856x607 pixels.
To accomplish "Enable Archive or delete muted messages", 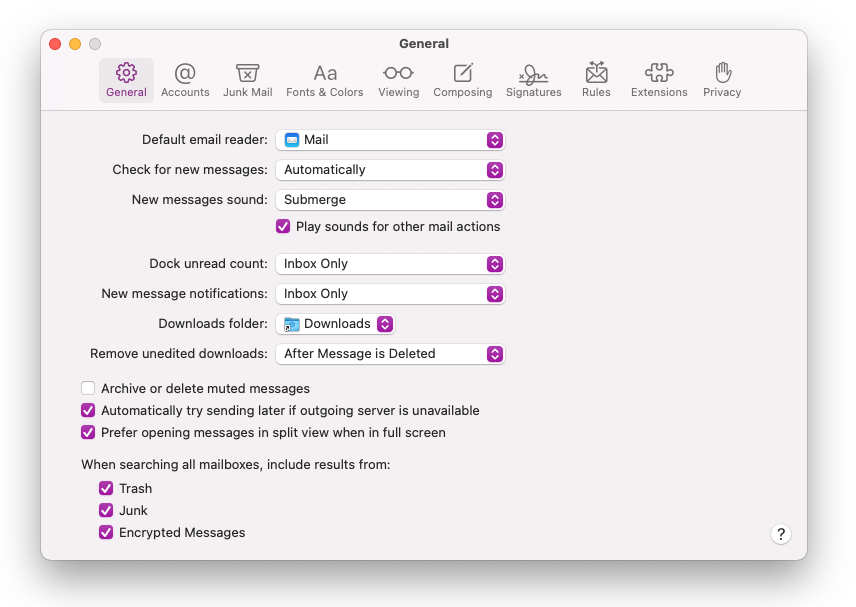I will [x=88, y=388].
